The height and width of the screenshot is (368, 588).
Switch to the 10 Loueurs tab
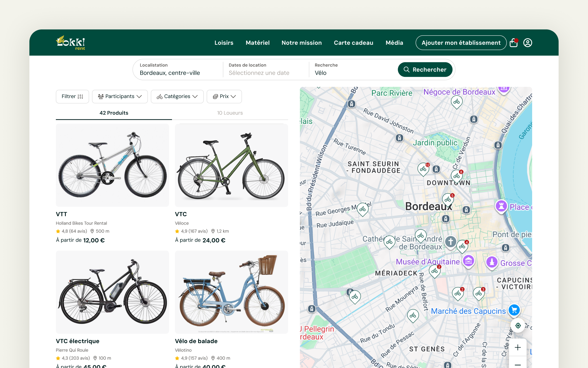coord(230,113)
